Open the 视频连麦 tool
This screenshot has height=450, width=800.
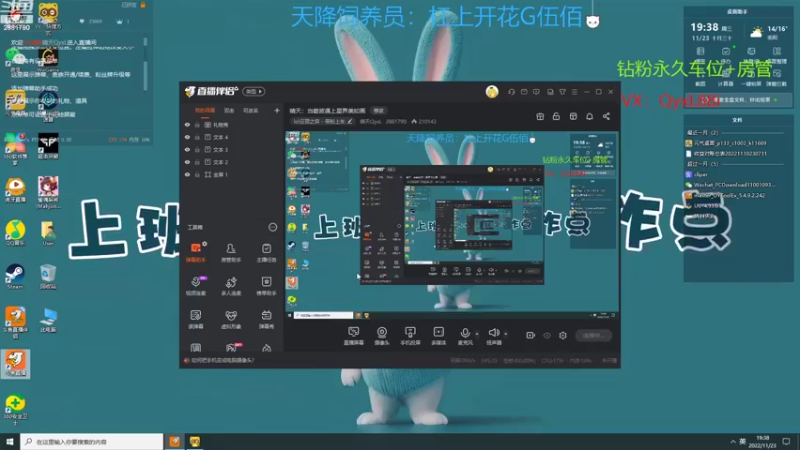click(x=196, y=286)
